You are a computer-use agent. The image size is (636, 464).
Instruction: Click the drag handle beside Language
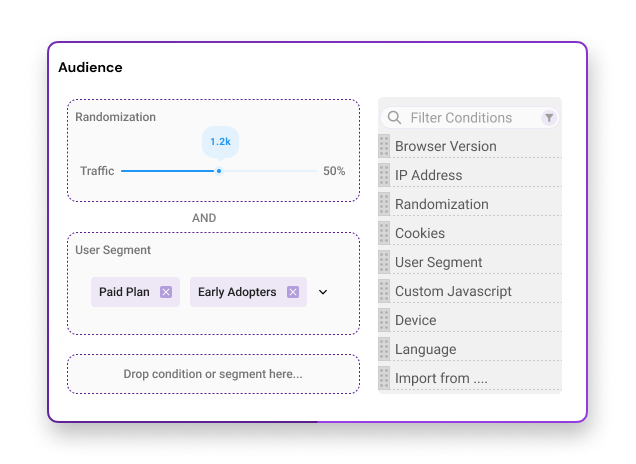click(384, 349)
